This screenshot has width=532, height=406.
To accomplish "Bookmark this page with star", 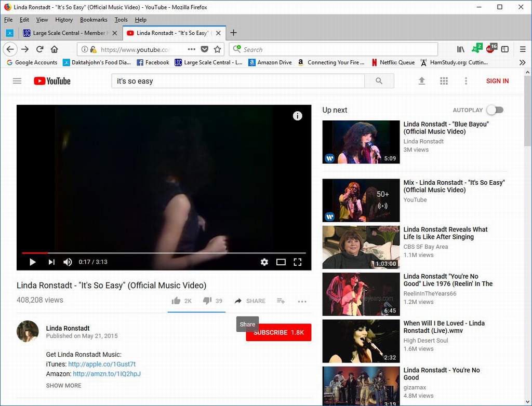I will (x=218, y=49).
